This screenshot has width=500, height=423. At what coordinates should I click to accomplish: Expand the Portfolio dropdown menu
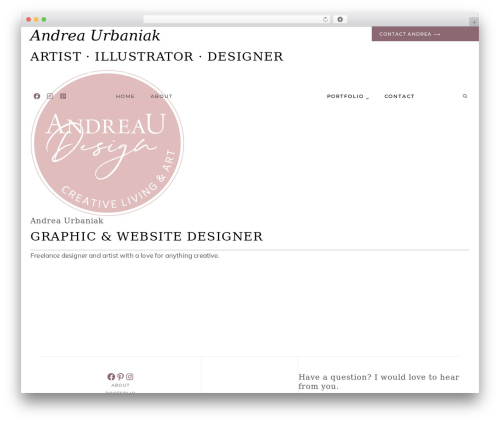click(x=348, y=96)
